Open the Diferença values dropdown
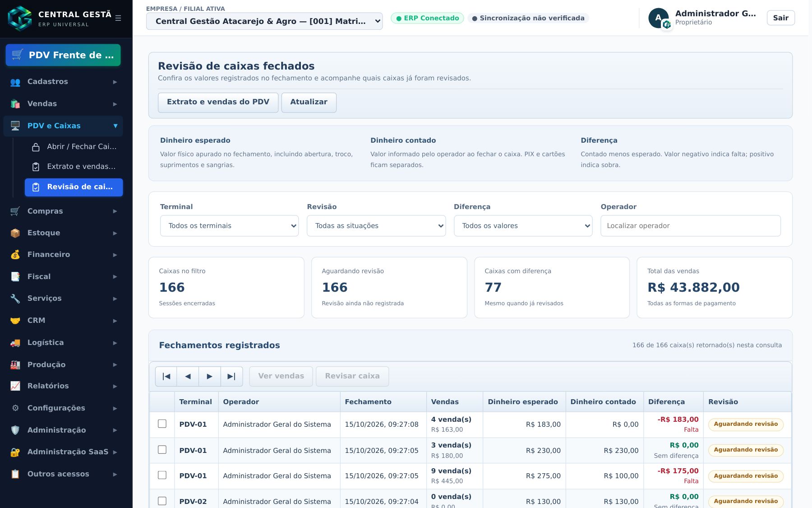The width and height of the screenshot is (812, 508). click(x=523, y=226)
